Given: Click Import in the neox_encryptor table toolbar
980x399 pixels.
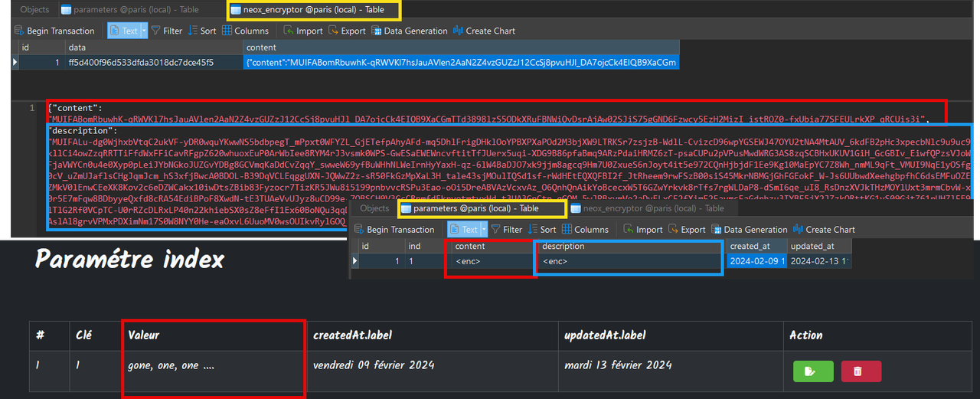Looking at the screenshot, I should [303, 31].
